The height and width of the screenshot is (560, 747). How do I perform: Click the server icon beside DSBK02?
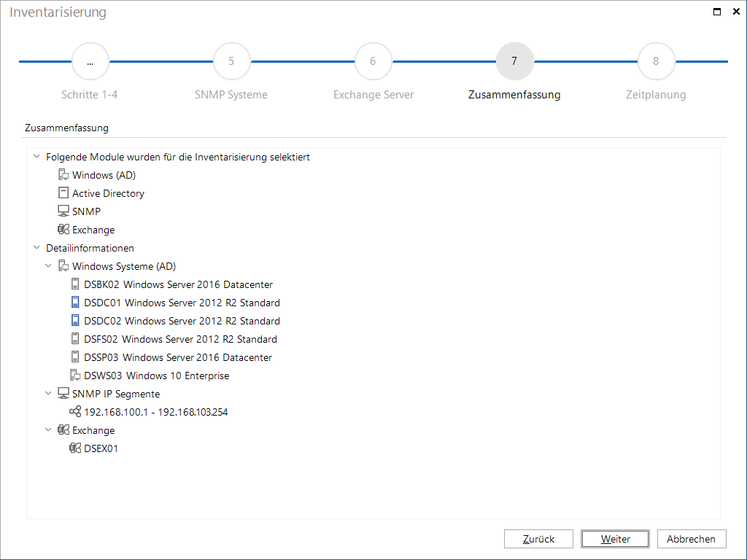(75, 284)
